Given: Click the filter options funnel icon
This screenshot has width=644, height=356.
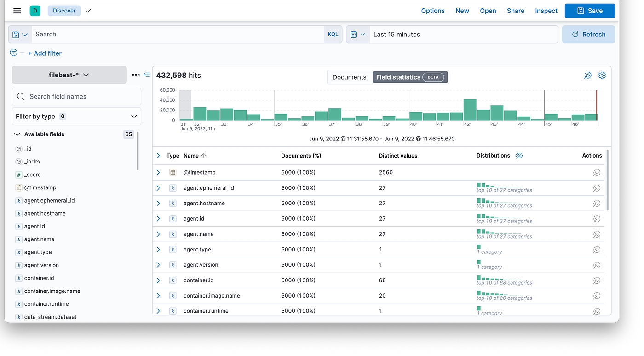Looking at the screenshot, I should coord(14,53).
